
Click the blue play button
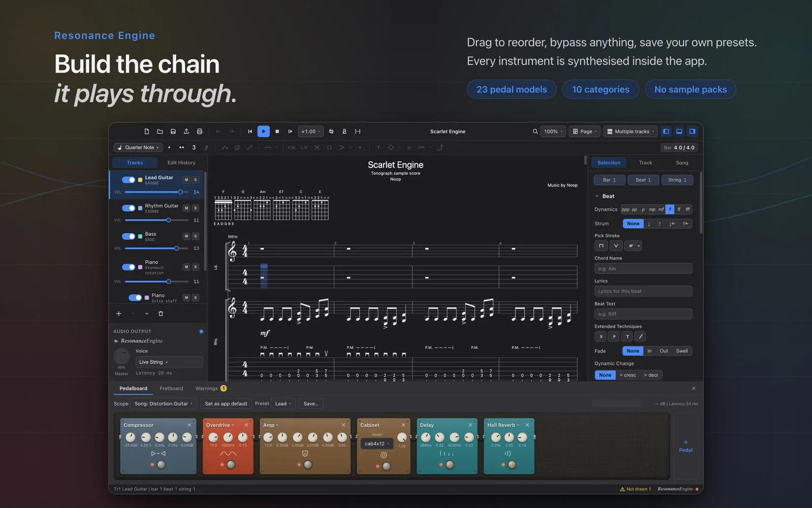263,132
